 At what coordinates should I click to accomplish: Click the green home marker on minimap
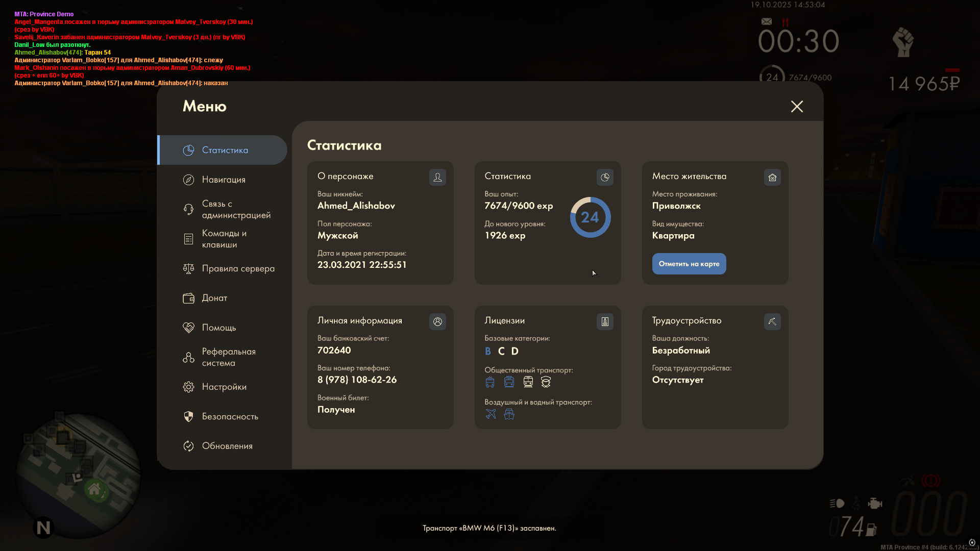point(94,490)
